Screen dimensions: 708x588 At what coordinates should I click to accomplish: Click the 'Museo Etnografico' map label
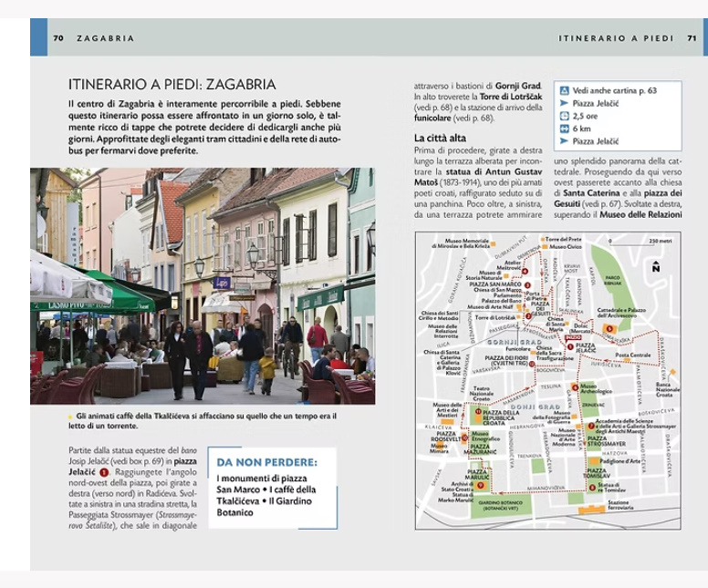pos(486,437)
